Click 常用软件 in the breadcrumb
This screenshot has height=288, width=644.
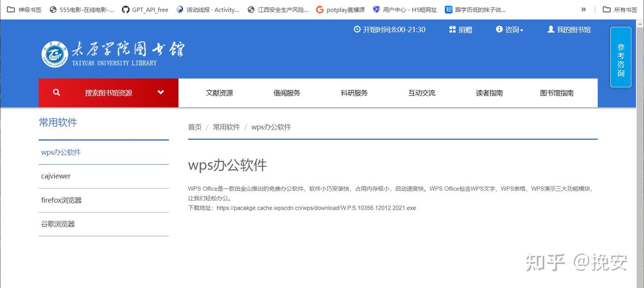(x=226, y=127)
